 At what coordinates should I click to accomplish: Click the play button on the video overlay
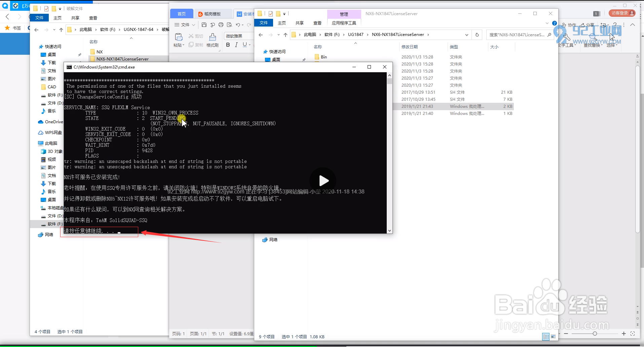coord(323,181)
